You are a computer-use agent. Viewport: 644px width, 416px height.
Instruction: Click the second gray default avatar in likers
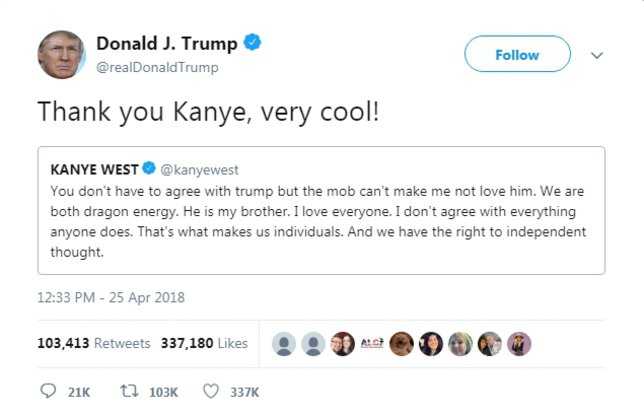313,344
